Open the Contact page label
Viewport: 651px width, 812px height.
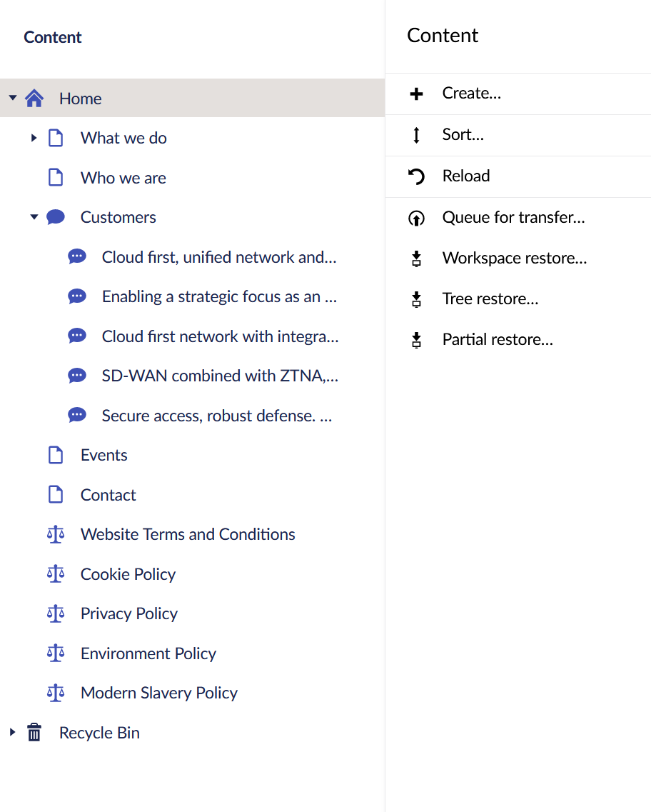[108, 495]
